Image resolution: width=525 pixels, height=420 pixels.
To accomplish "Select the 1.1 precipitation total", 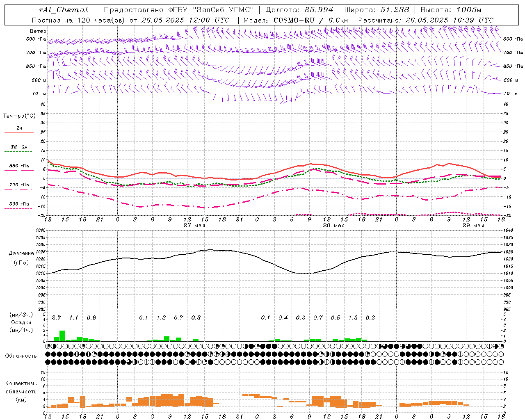I will coord(73,317).
